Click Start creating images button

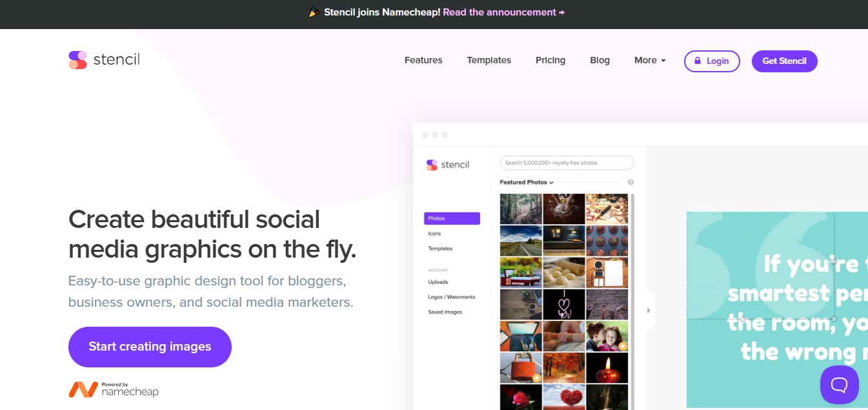tap(150, 347)
